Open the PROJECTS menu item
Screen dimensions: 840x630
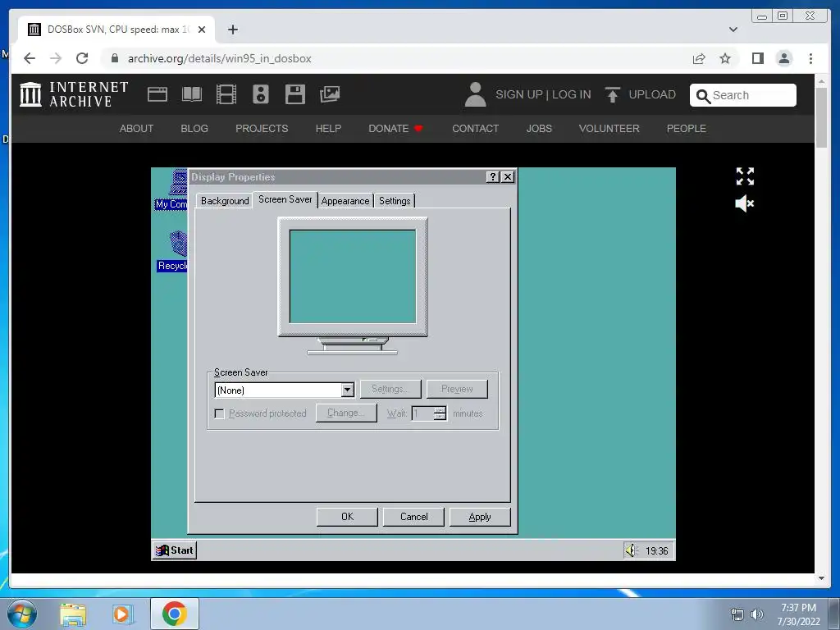[262, 129]
